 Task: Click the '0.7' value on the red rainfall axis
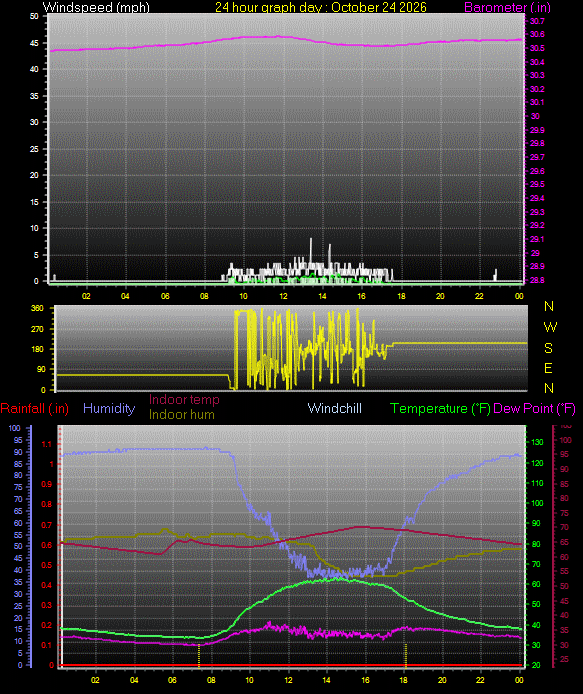(46, 525)
